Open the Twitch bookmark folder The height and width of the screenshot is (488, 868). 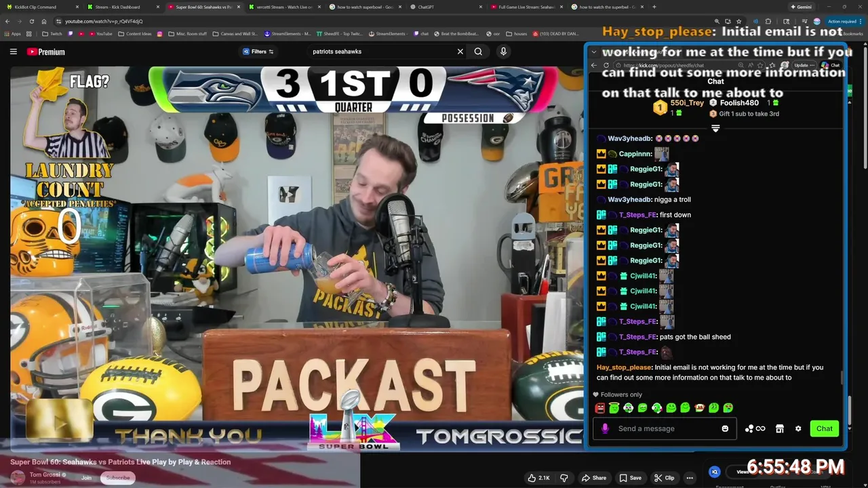click(52, 34)
